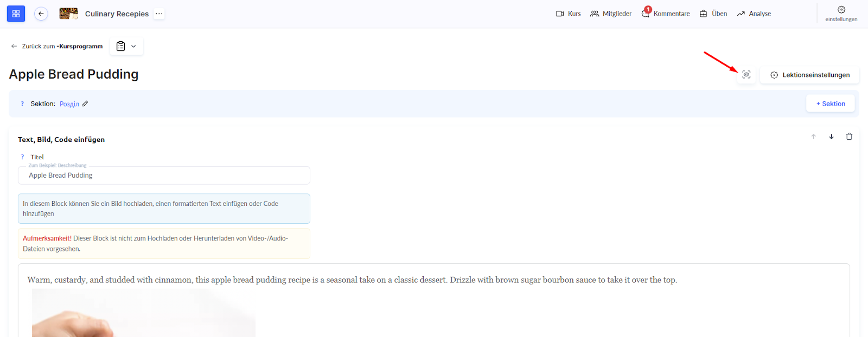Click the lesson preview eye icon
Image resolution: width=868 pixels, height=337 pixels.
click(x=746, y=75)
